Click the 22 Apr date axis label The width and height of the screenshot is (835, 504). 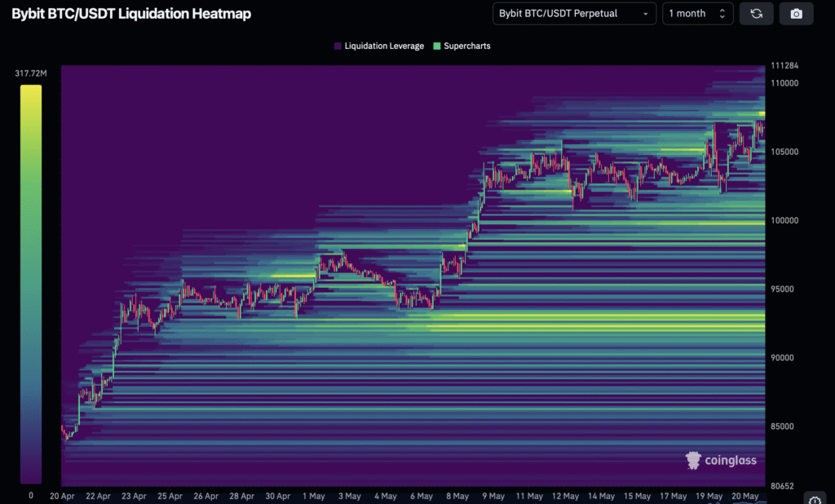(98, 496)
